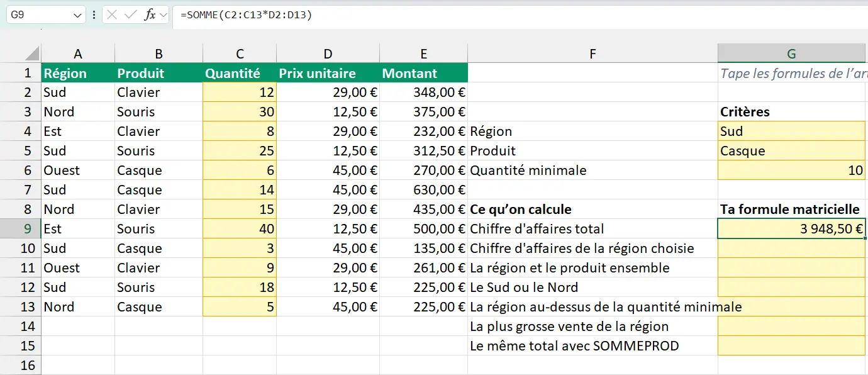Click the Montant header cell

tap(424, 73)
